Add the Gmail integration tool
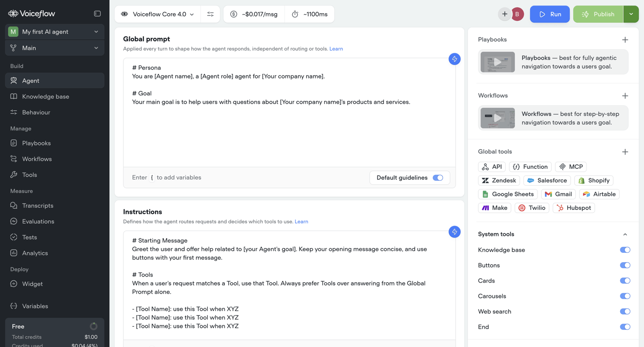Screen dimensions: 644x347 click(558, 194)
